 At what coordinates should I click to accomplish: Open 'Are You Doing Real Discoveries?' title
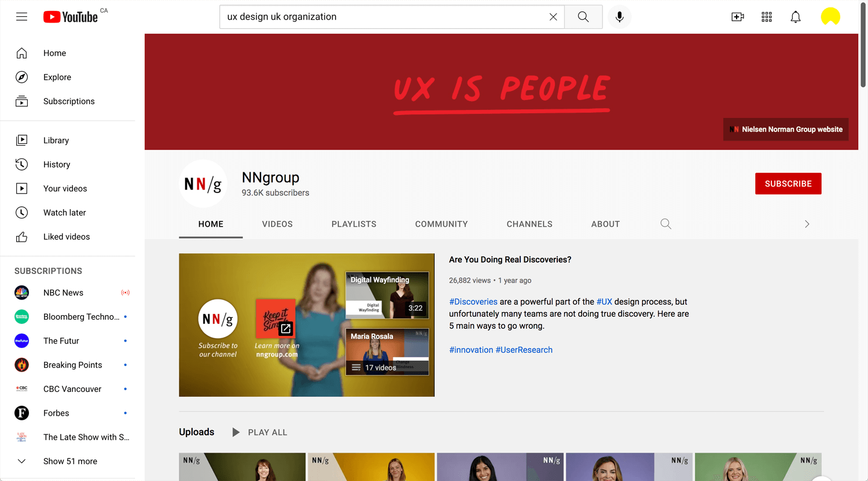[x=510, y=260]
